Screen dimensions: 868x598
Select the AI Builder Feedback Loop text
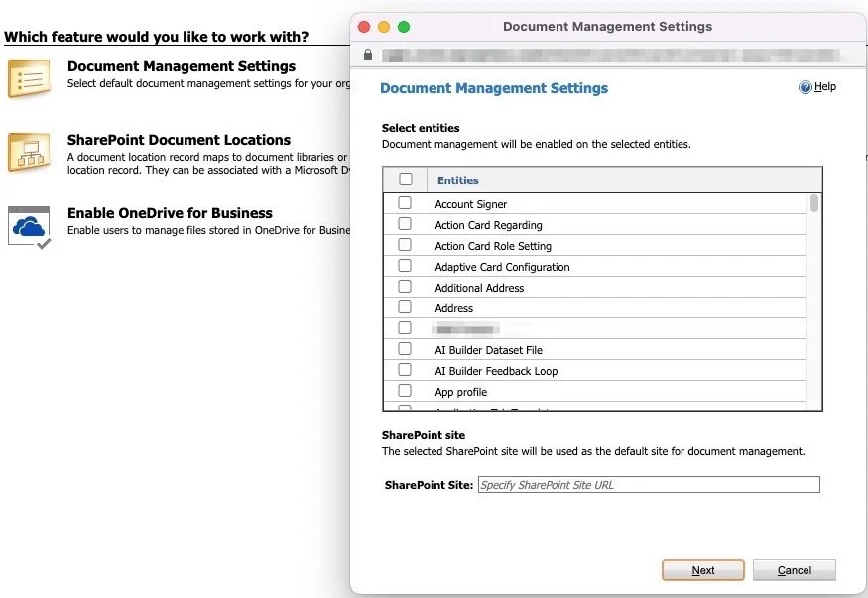(x=496, y=371)
